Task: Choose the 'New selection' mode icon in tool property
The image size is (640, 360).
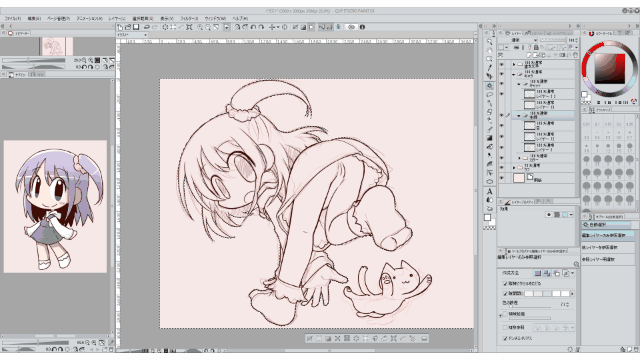Action: pyautogui.click(x=538, y=273)
